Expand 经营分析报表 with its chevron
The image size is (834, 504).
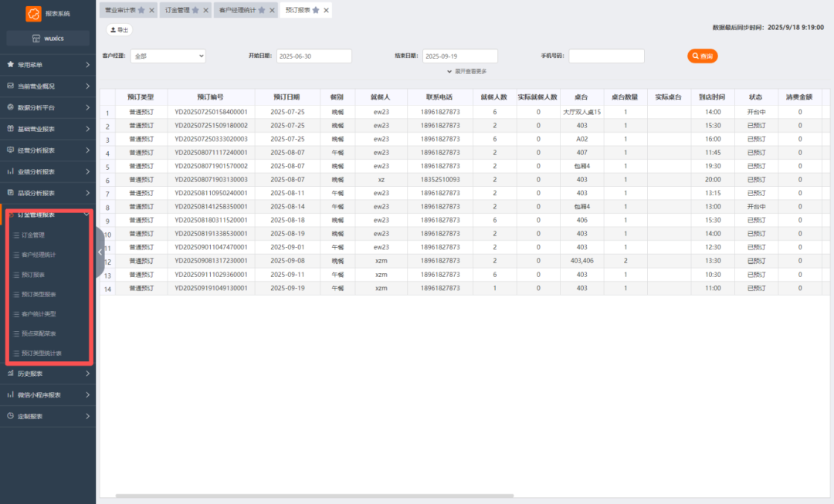pos(87,150)
